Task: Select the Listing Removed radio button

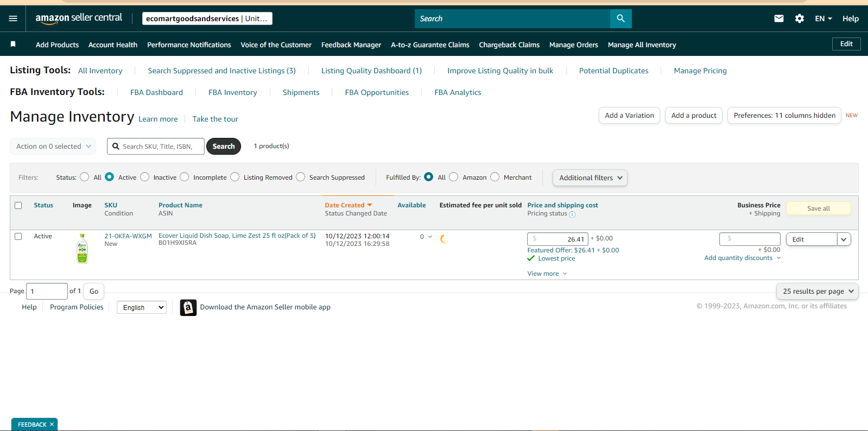Action: tap(235, 177)
